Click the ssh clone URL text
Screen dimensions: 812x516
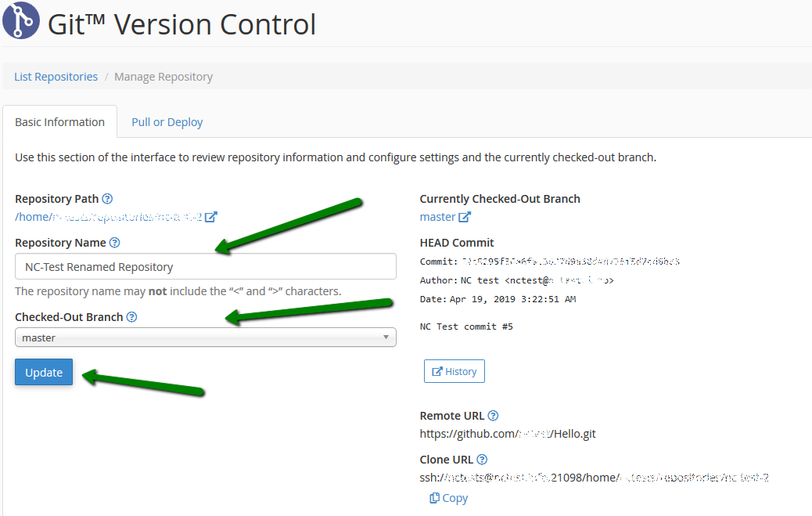pyautogui.click(x=594, y=478)
